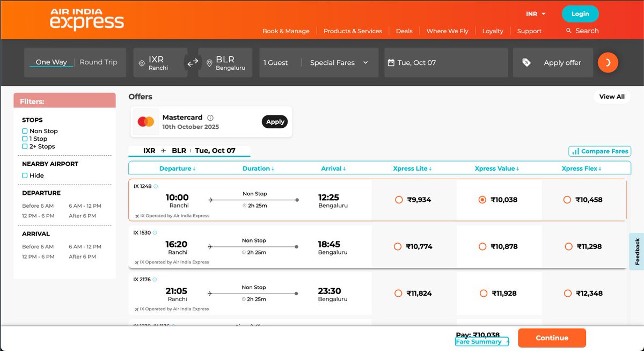Filter arrival After 6 PM
This screenshot has height=351, width=644.
point(82,257)
